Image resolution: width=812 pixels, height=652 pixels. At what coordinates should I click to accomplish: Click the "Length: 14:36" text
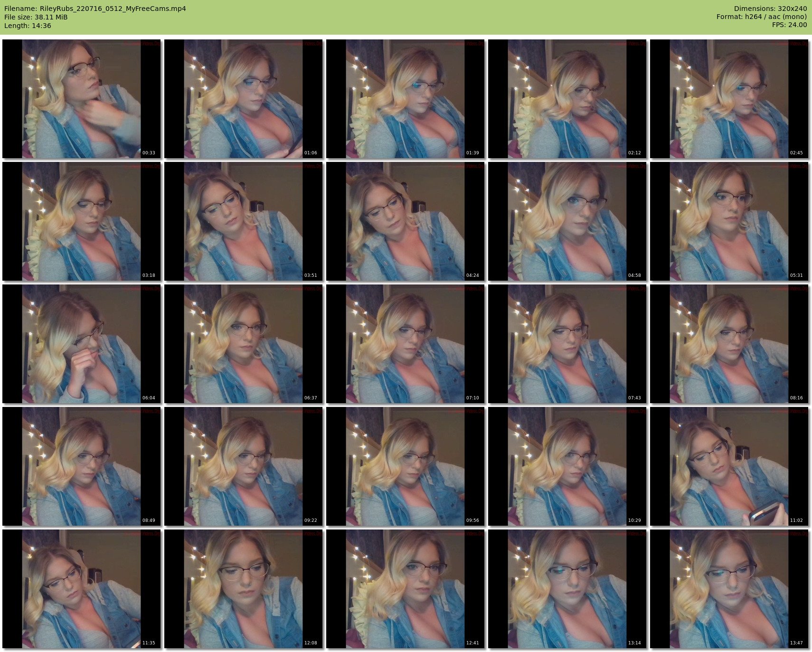pyautogui.click(x=28, y=26)
